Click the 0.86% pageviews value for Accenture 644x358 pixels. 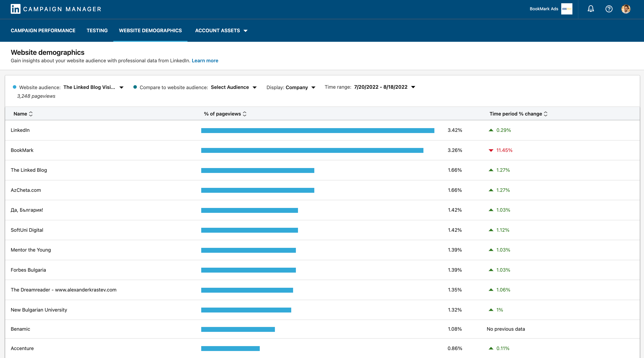coord(455,348)
